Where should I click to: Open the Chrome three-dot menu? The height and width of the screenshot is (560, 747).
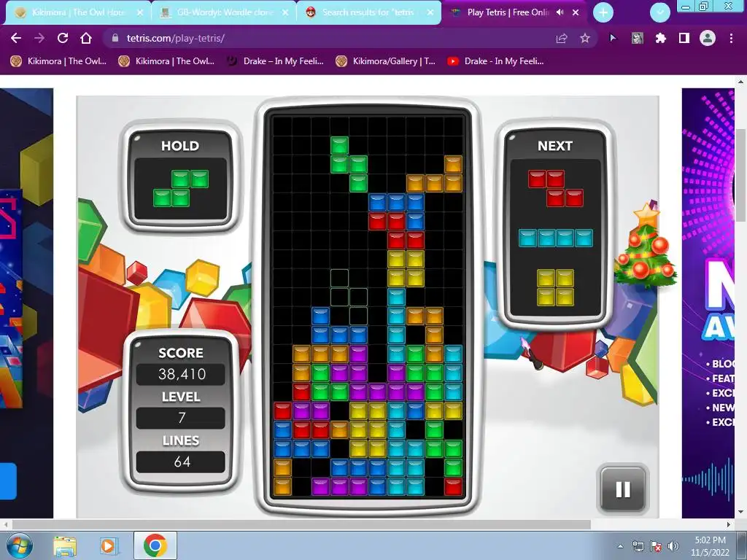click(x=731, y=38)
